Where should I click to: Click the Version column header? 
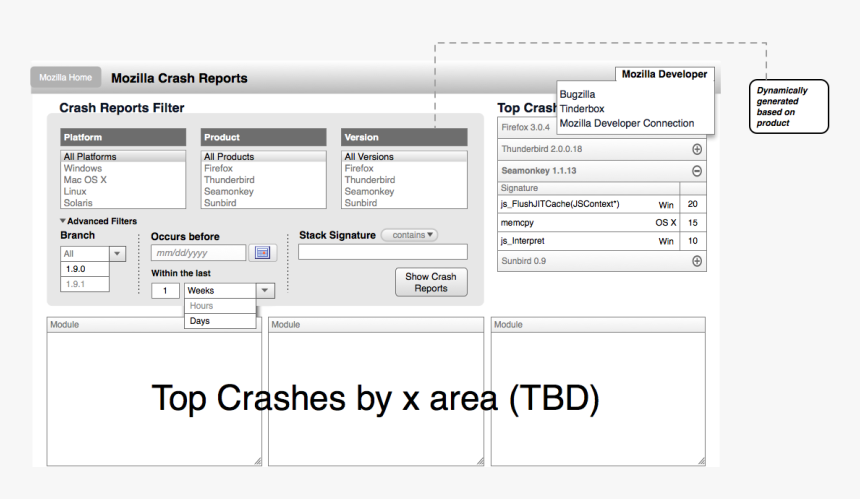pyautogui.click(x=404, y=137)
